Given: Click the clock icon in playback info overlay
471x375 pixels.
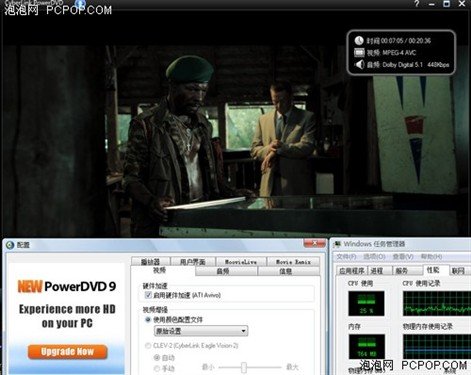Looking at the screenshot, I should (x=359, y=41).
